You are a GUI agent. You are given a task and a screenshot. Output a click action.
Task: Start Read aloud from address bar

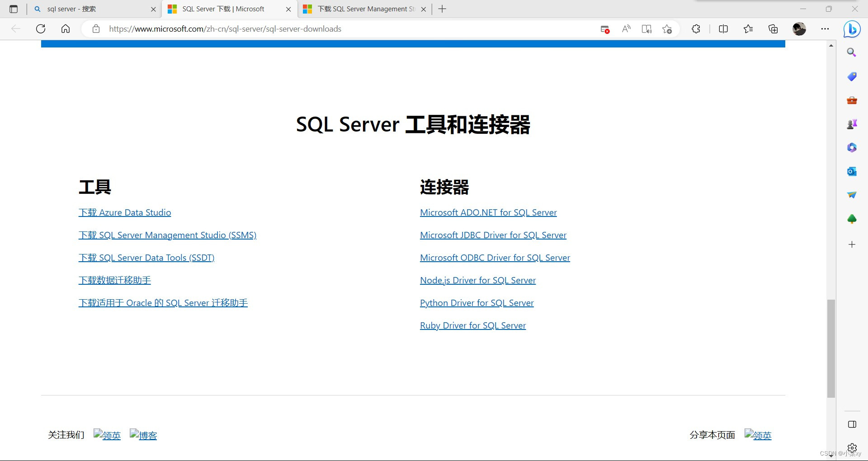626,29
